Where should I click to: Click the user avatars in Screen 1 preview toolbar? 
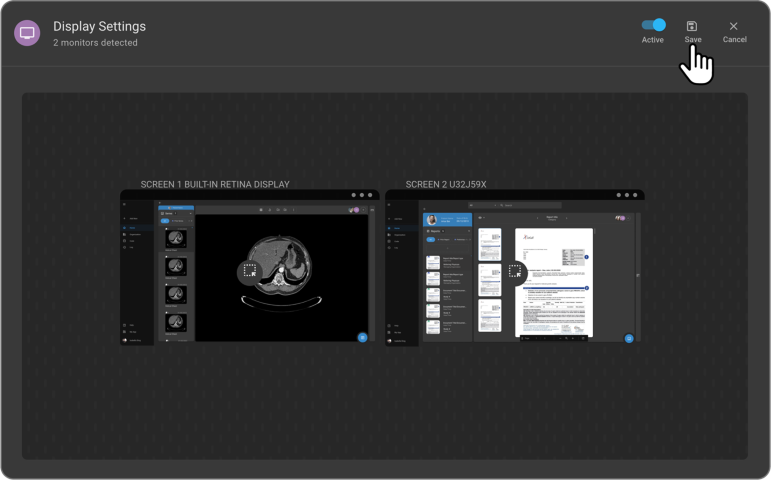coord(354,210)
